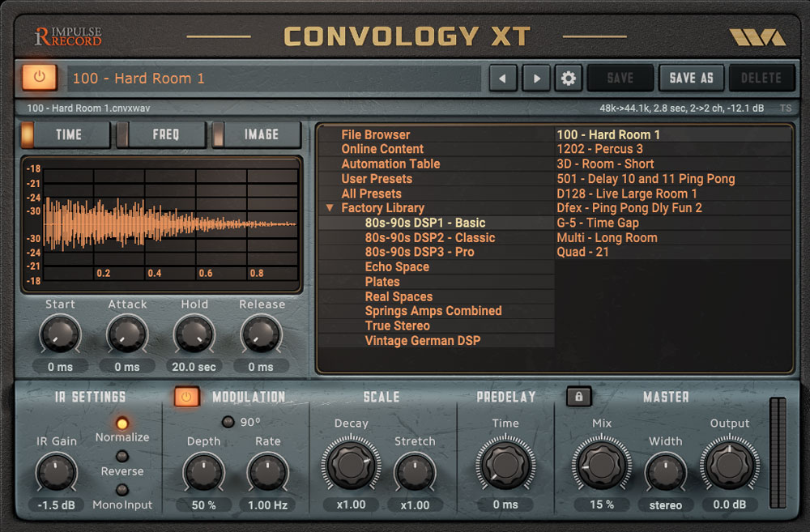This screenshot has width=810, height=532.
Task: Load the previous preset with left arrow
Action: (503, 78)
